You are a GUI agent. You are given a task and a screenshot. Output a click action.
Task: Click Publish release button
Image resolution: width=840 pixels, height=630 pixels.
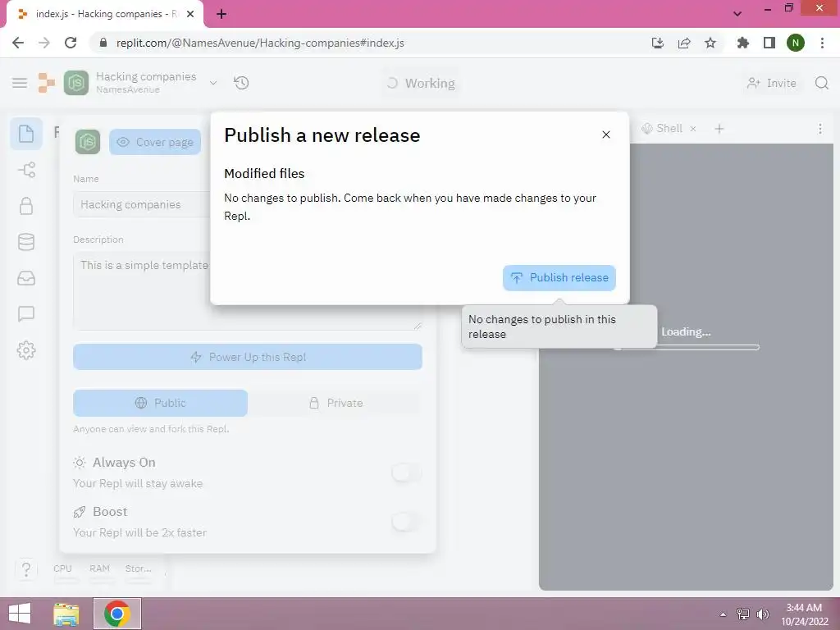(x=559, y=278)
